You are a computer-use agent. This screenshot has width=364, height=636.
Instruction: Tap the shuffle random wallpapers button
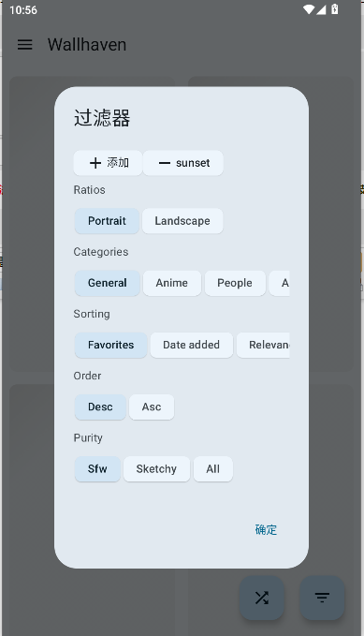tap(262, 598)
